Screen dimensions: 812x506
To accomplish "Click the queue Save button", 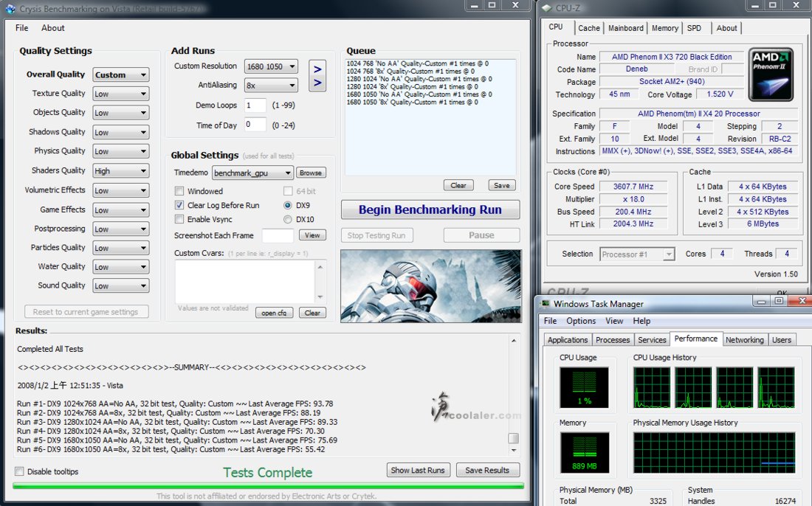I will pyautogui.click(x=502, y=185).
